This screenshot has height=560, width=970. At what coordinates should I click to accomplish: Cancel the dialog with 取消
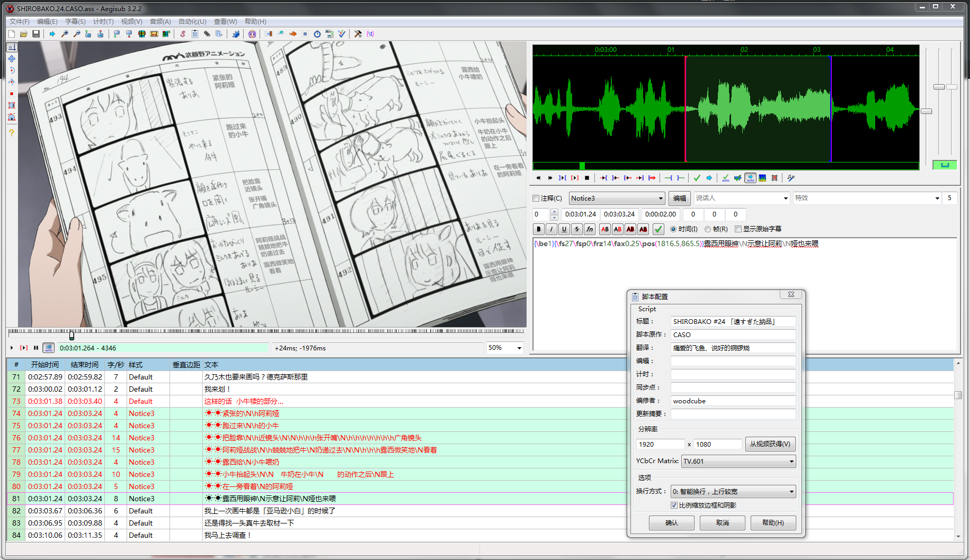coord(722,522)
